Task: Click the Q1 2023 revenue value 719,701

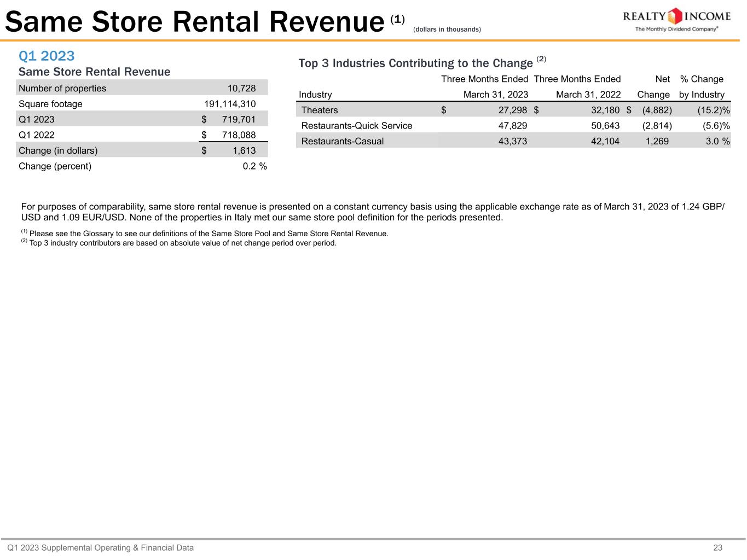Action: click(x=239, y=119)
